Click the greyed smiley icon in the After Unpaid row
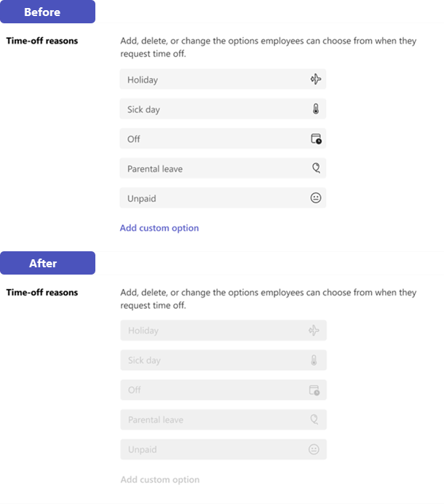 tap(314, 449)
